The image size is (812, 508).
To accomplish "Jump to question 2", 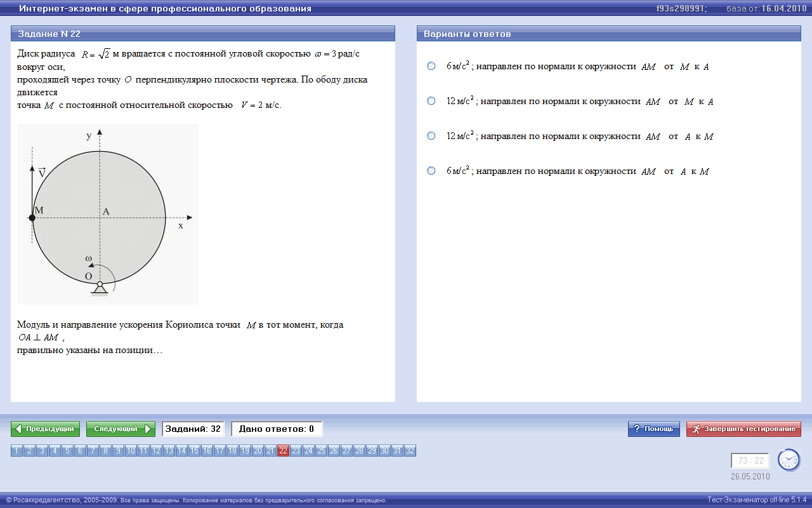I will click(30, 451).
